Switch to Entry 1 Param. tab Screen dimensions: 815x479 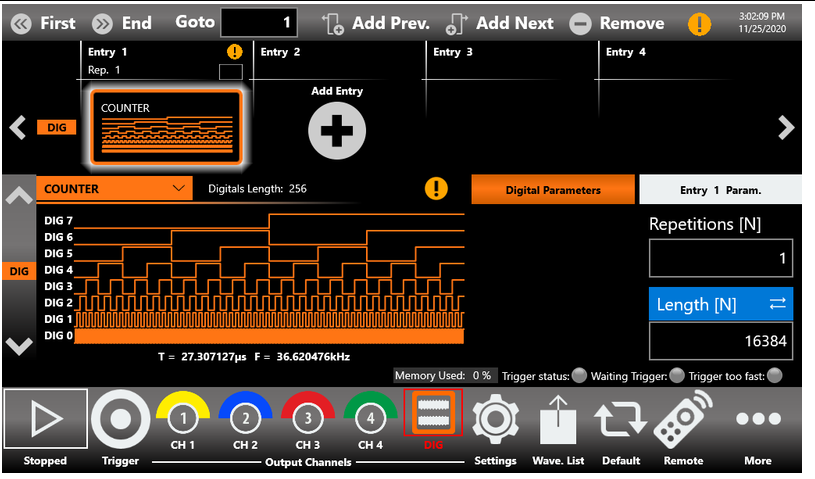tap(720, 190)
